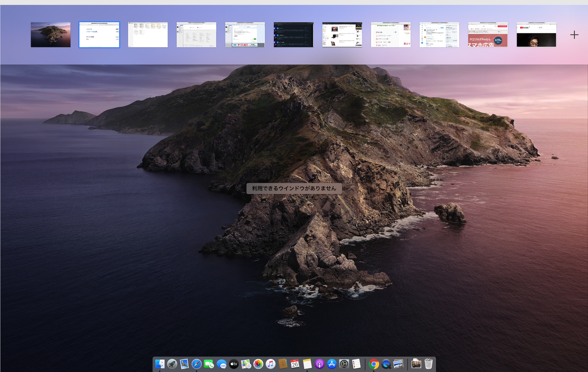This screenshot has width=588, height=372.
Task: Open the Apple TV app
Action: click(x=234, y=364)
